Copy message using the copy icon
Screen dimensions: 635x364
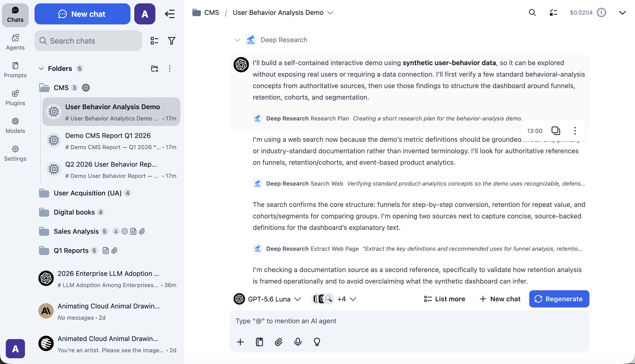(556, 131)
